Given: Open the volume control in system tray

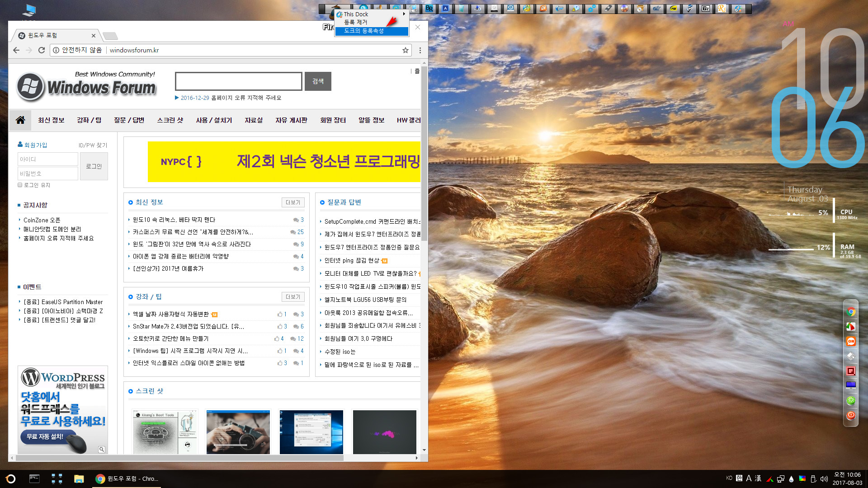Looking at the screenshot, I should pyautogui.click(x=824, y=479).
